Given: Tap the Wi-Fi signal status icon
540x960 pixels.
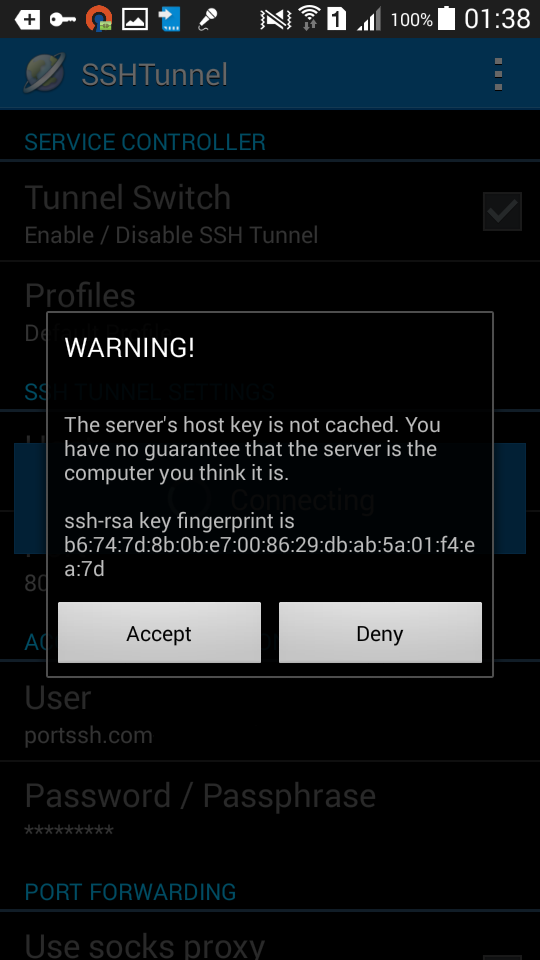Looking at the screenshot, I should tap(310, 18).
